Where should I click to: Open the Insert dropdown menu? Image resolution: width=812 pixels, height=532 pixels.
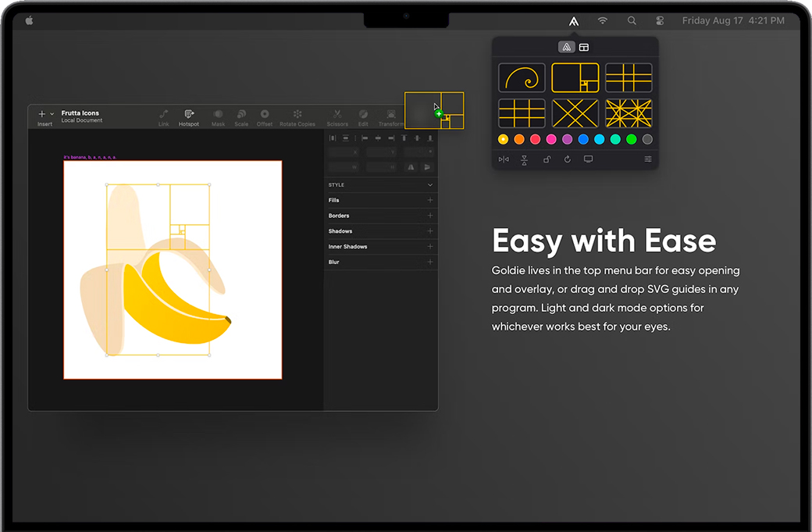(45, 116)
